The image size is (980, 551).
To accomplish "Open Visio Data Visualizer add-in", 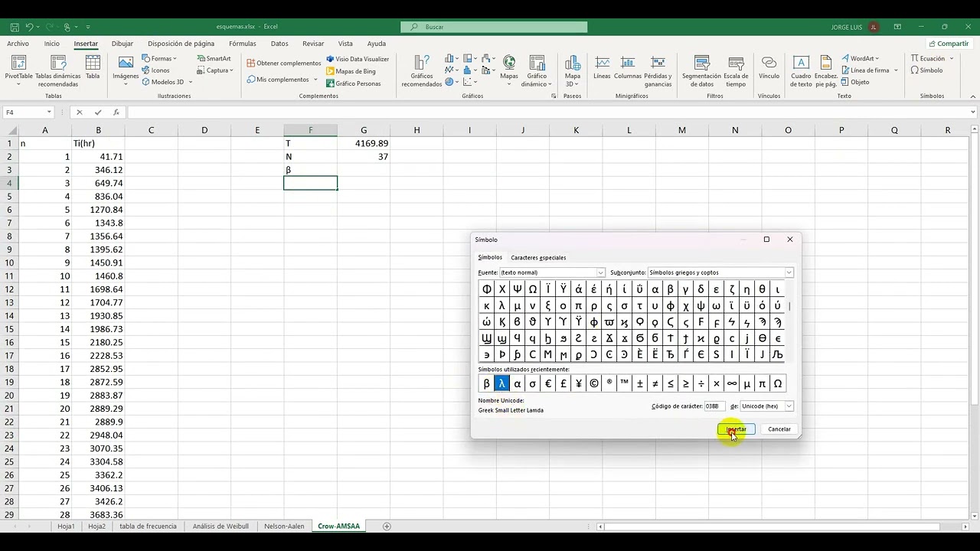I will point(358,59).
